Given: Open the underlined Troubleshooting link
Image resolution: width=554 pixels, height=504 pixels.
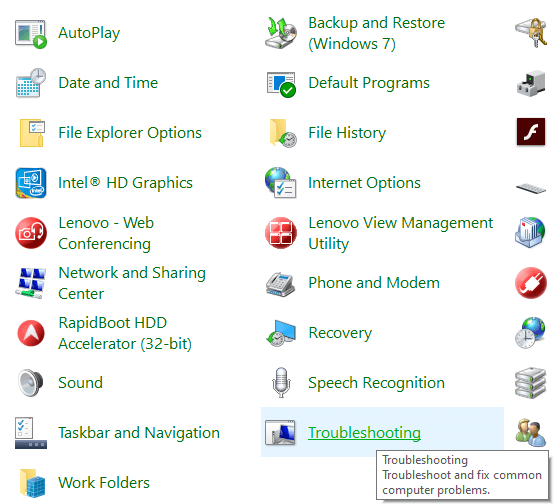Looking at the screenshot, I should click(x=364, y=433).
